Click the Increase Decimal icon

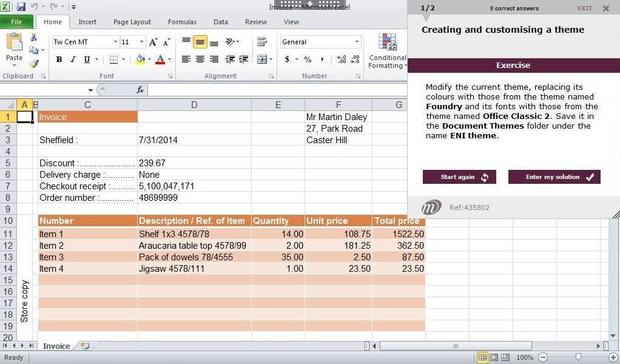click(x=341, y=59)
